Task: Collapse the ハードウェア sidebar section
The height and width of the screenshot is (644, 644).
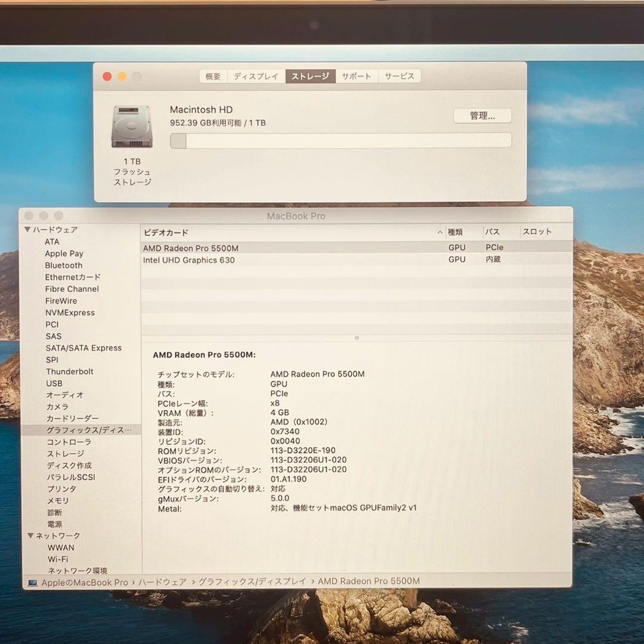Action: pyautogui.click(x=27, y=230)
